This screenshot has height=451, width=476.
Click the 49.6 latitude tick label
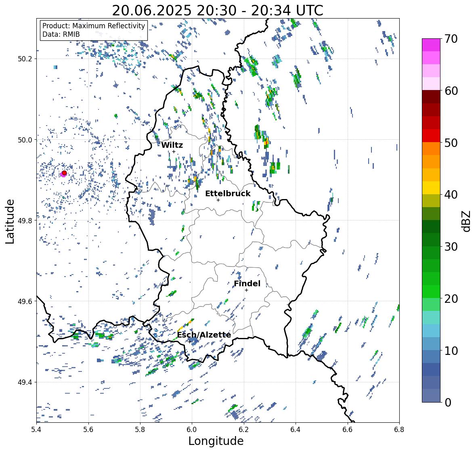[25, 301]
